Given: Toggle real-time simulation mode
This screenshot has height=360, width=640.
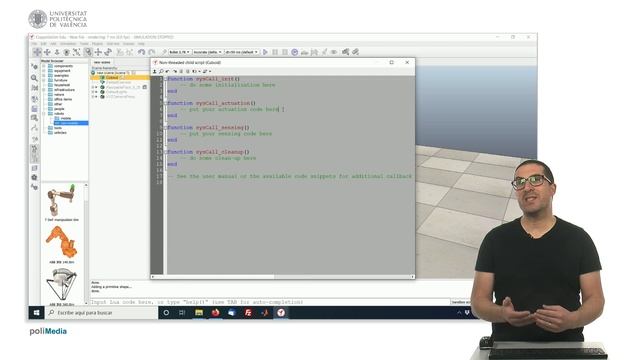Looking at the screenshot, I should point(295,52).
